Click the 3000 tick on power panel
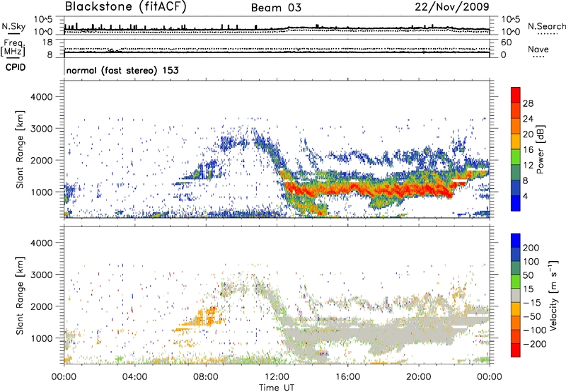Image resolution: width=566 pixels, height=392 pixels. (42, 129)
